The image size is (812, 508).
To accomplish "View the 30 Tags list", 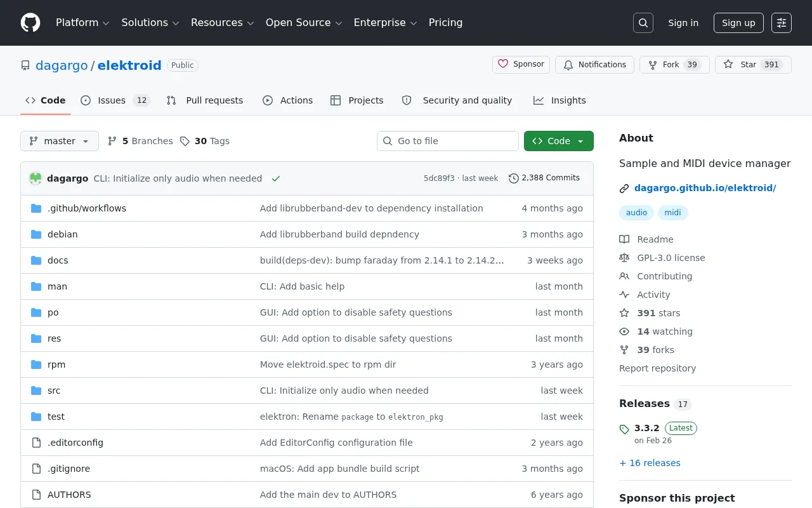I will [205, 141].
